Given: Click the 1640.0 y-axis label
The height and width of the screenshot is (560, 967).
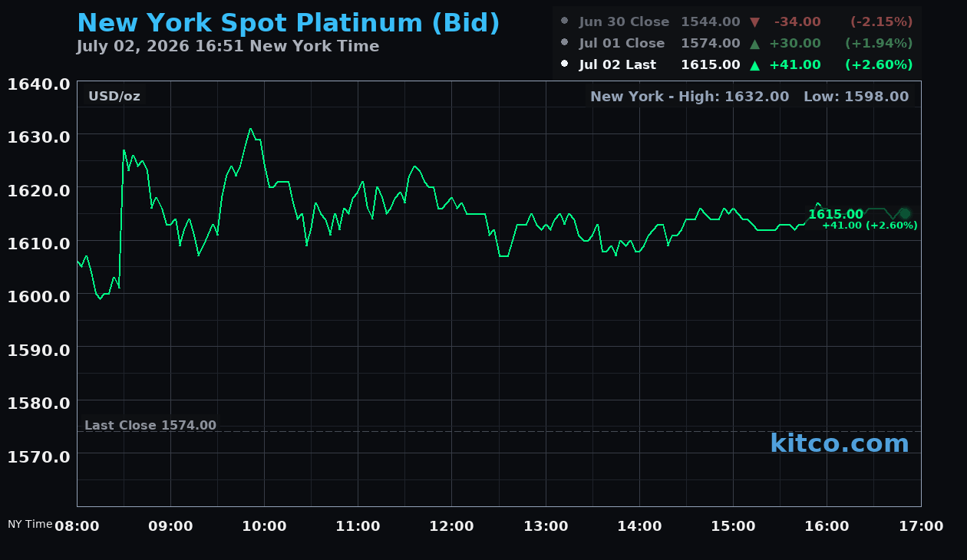Looking at the screenshot, I should 39,84.
